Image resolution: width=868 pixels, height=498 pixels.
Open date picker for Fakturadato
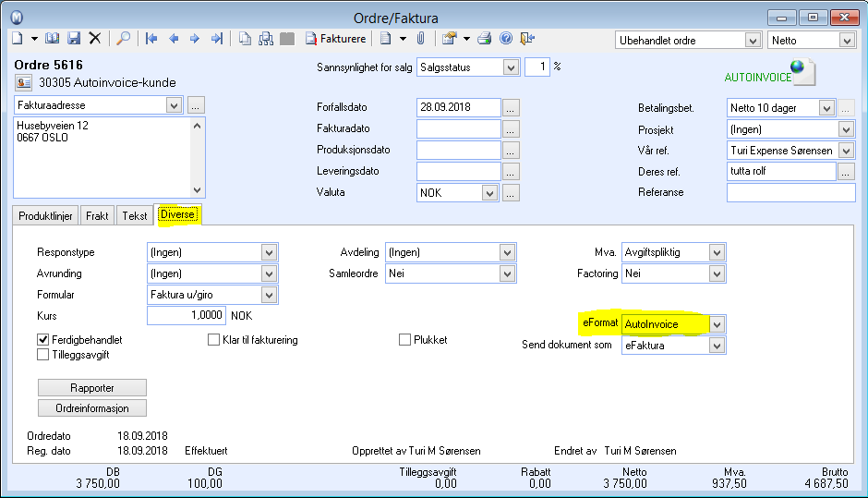(511, 129)
